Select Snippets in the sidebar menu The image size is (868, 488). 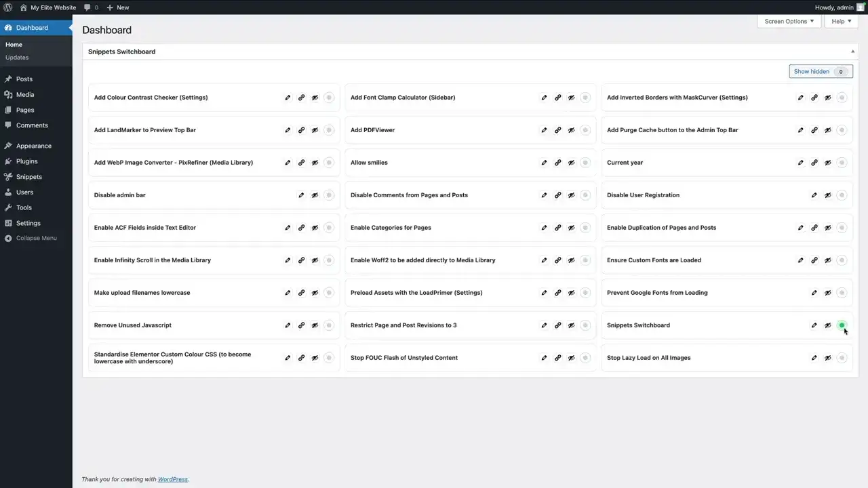coord(28,176)
